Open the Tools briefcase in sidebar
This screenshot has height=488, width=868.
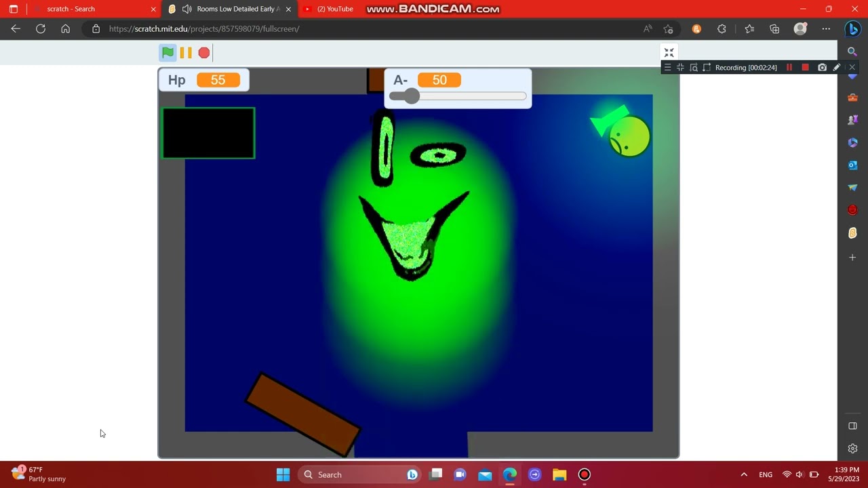click(852, 97)
